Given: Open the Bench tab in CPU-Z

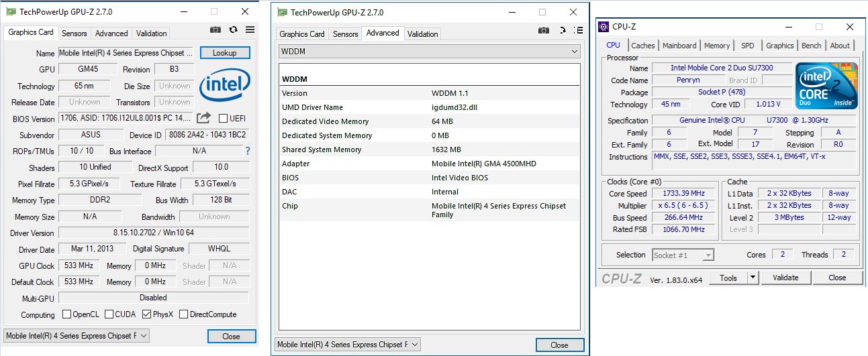Looking at the screenshot, I should 811,46.
